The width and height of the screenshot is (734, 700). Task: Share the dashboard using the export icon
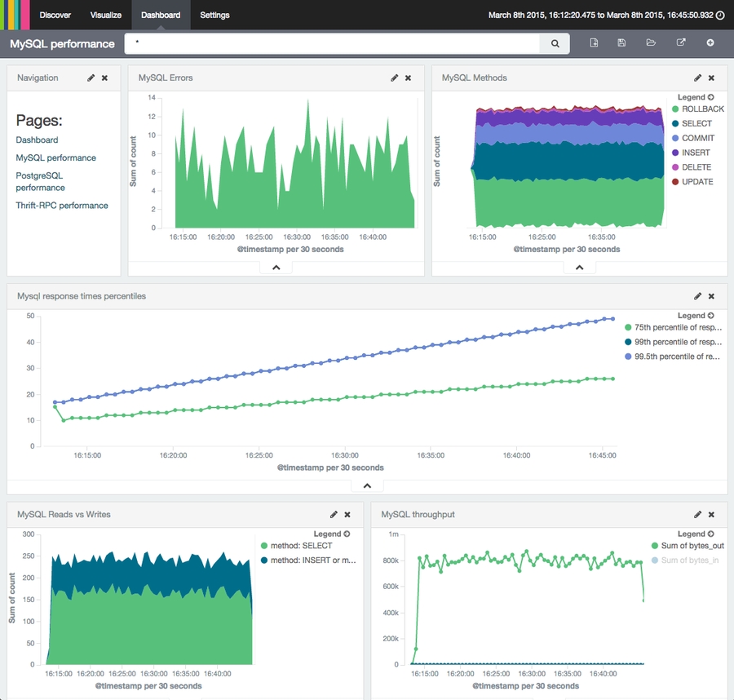(x=680, y=42)
